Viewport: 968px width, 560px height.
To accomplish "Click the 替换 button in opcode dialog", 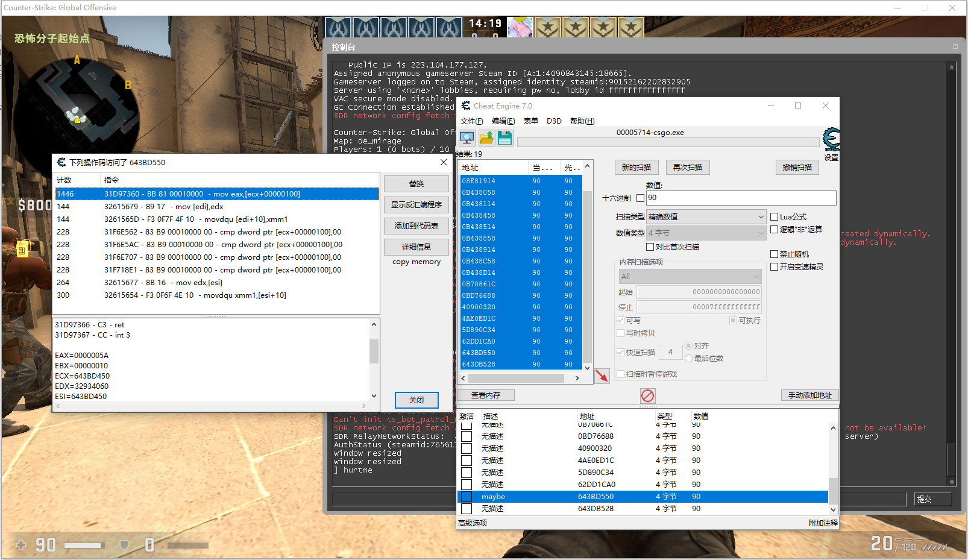I will 416,184.
